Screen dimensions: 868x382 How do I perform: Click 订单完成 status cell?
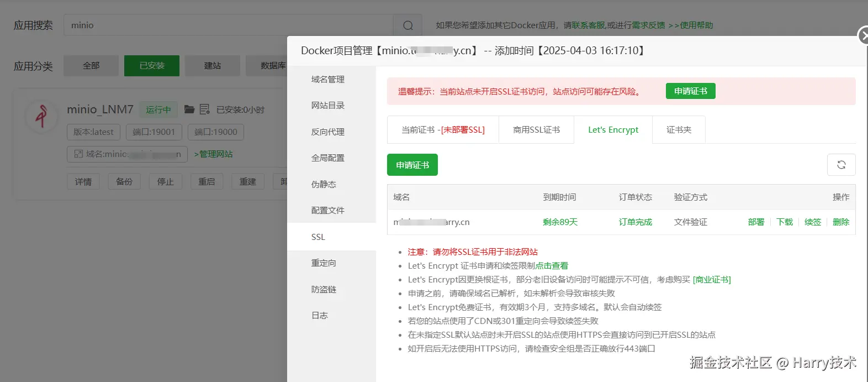635,222
